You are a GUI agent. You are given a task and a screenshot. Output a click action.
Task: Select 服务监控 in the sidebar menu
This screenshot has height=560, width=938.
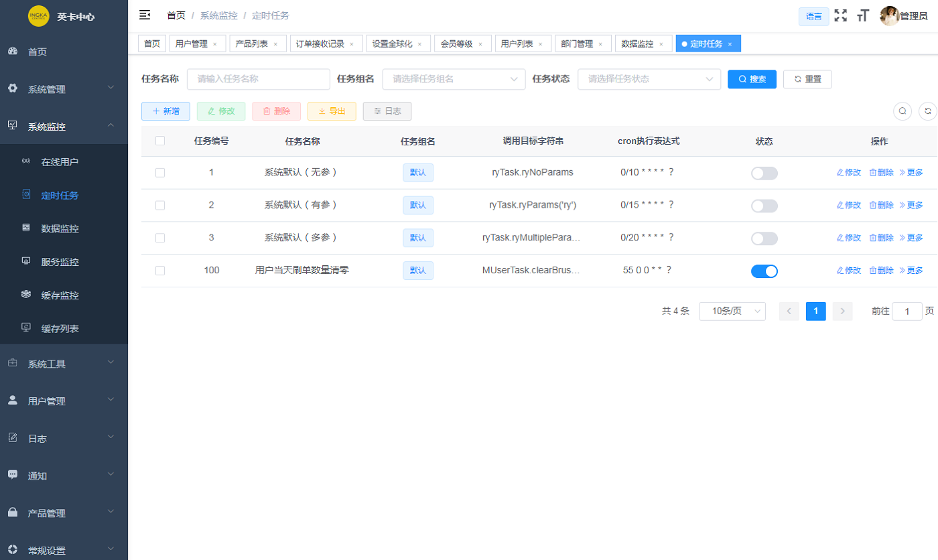[x=60, y=262]
